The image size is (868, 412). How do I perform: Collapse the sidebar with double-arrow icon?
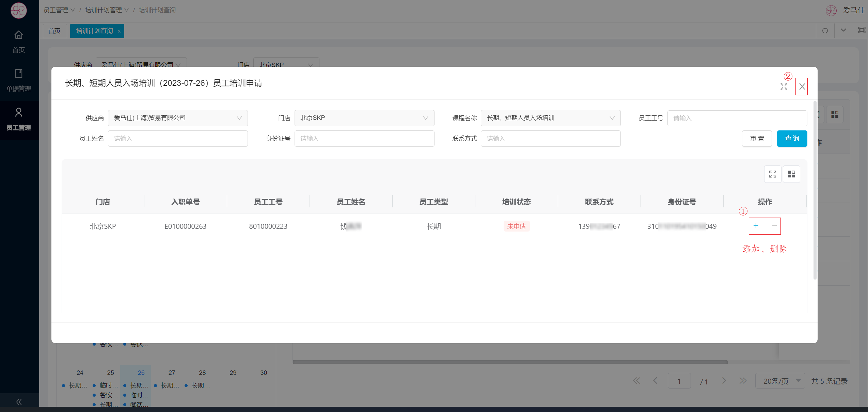tap(19, 402)
